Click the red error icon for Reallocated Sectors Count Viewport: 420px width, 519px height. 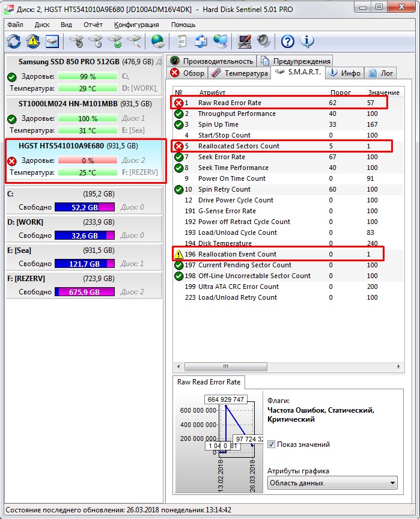click(x=178, y=146)
